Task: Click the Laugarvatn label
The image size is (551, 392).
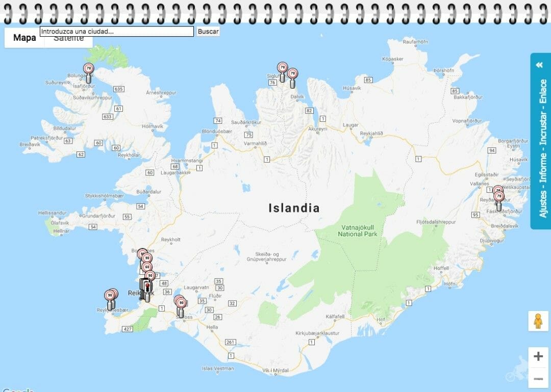Action: point(196,288)
